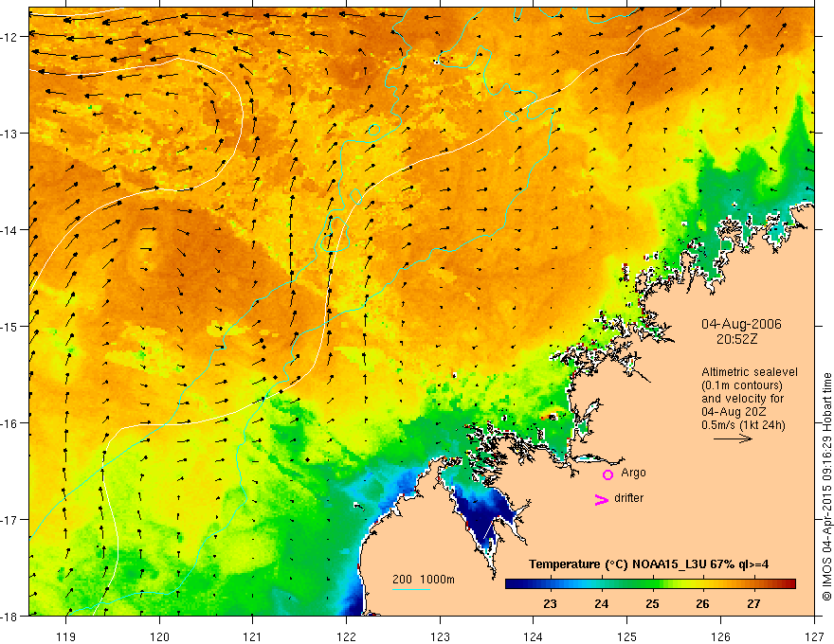Click the temperature colorbar gradient

[x=650, y=584]
